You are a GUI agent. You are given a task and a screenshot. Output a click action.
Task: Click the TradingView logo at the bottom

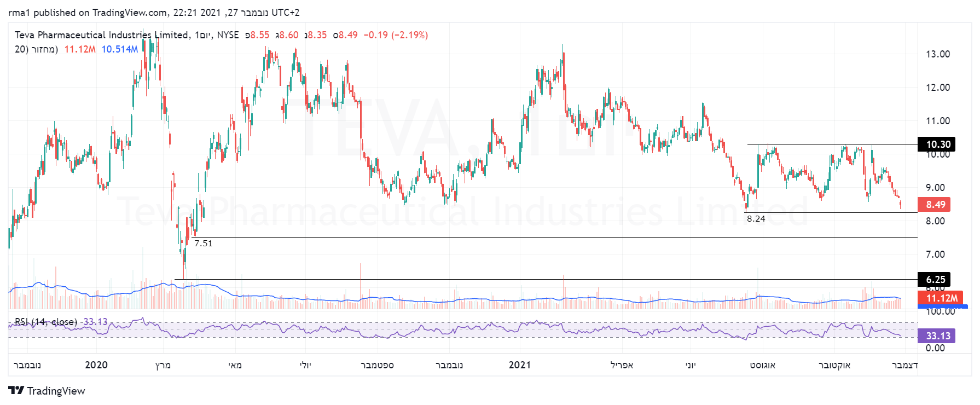coord(47,391)
